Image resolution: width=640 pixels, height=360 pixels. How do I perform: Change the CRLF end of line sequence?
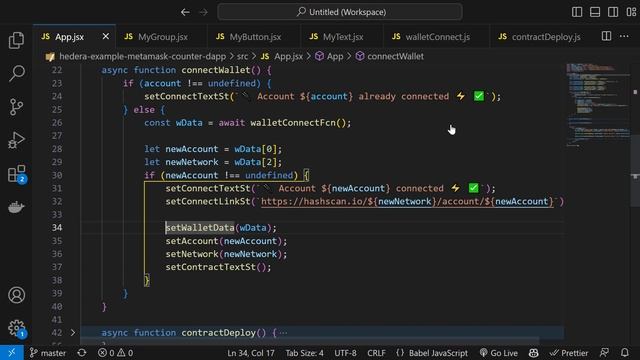click(376, 353)
